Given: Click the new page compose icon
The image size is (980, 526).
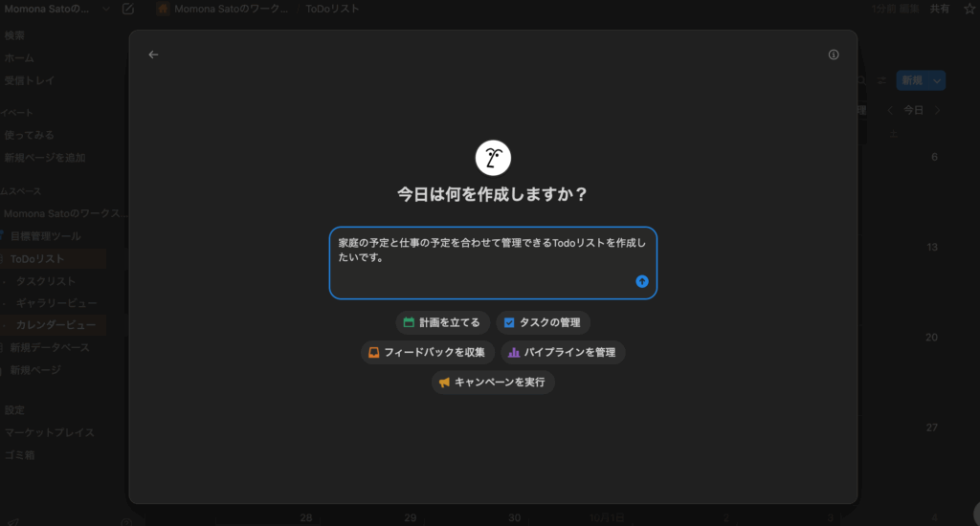Looking at the screenshot, I should point(128,9).
